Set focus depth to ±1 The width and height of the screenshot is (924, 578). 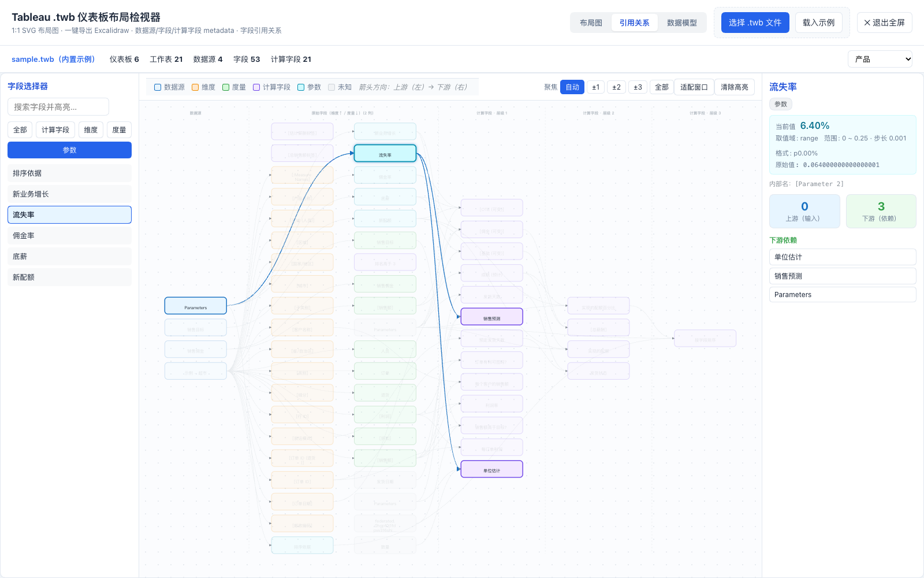(595, 87)
